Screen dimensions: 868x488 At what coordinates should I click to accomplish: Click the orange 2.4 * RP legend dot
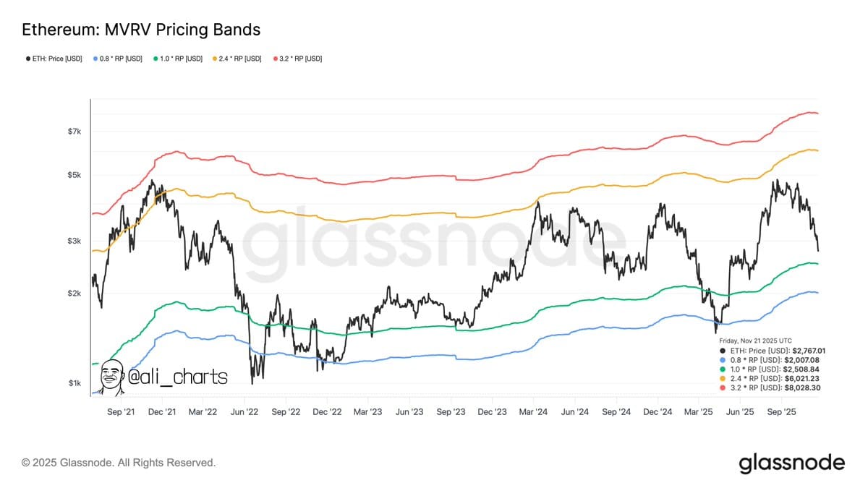214,59
